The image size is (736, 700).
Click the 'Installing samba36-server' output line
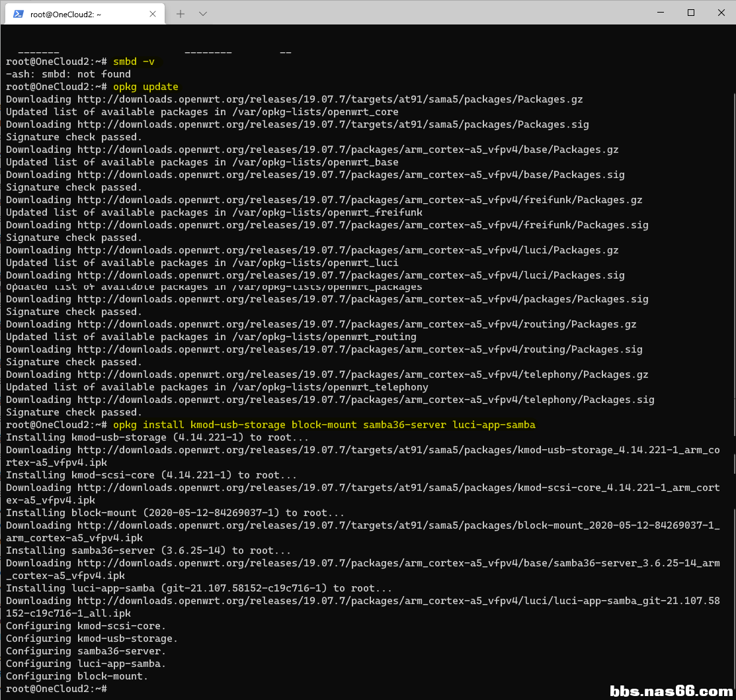(148, 550)
